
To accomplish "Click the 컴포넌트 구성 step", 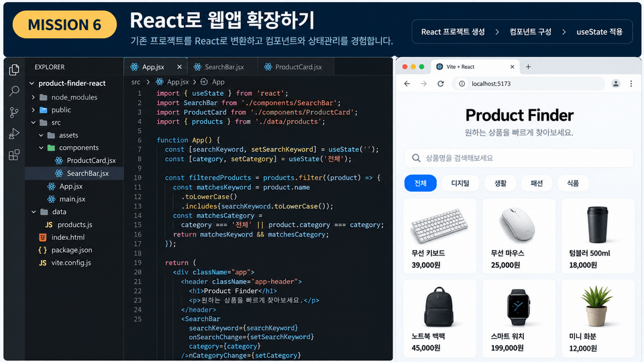I will 530,32.
